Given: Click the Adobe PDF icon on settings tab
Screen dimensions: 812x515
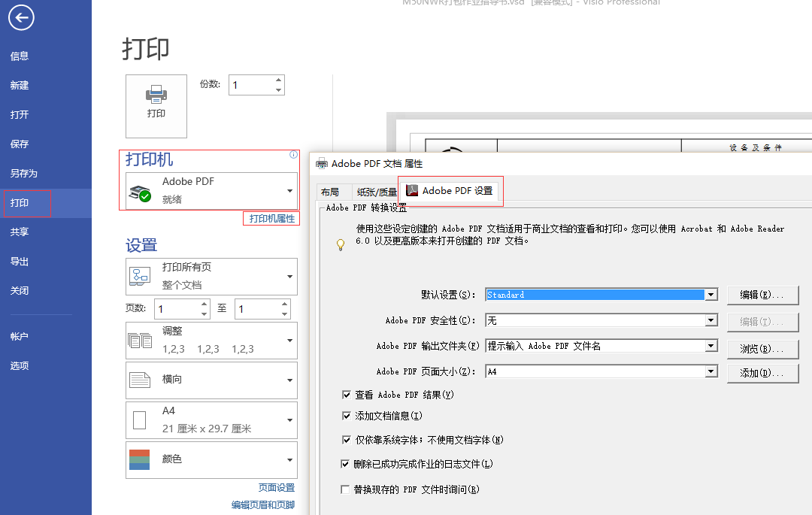Looking at the screenshot, I should 412,190.
